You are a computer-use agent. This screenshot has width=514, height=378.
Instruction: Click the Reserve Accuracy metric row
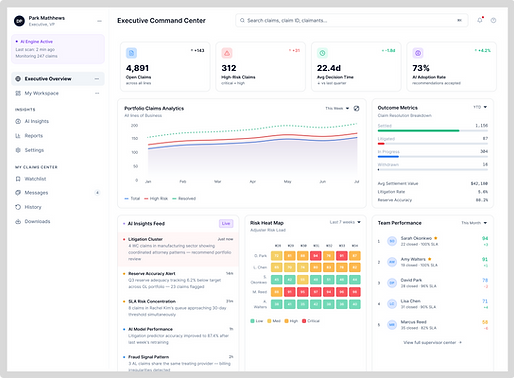[433, 200]
